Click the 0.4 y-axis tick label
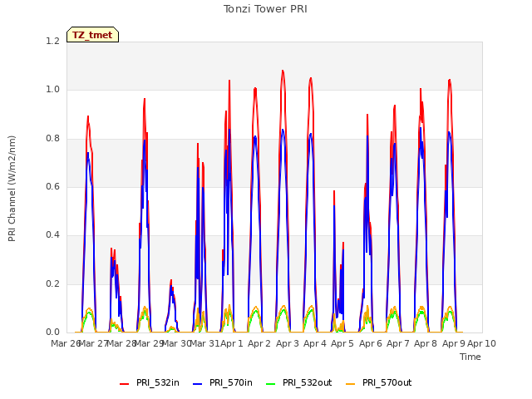532x399 pixels. tap(52, 234)
